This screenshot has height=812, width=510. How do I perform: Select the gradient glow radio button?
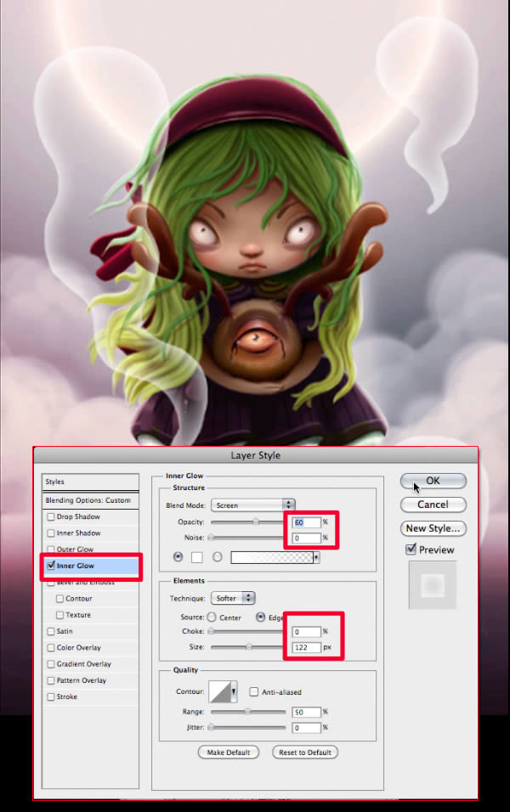click(217, 556)
